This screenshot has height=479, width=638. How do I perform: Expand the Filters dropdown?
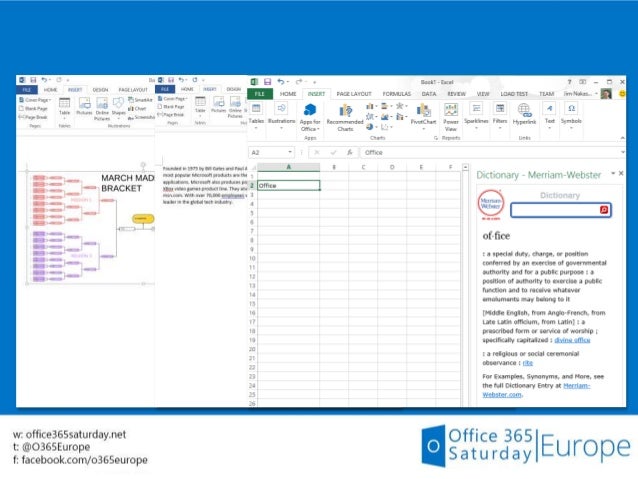(x=500, y=128)
